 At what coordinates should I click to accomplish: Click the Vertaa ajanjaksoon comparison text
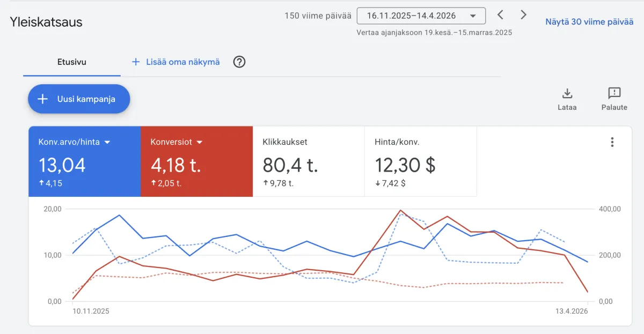pyautogui.click(x=434, y=33)
